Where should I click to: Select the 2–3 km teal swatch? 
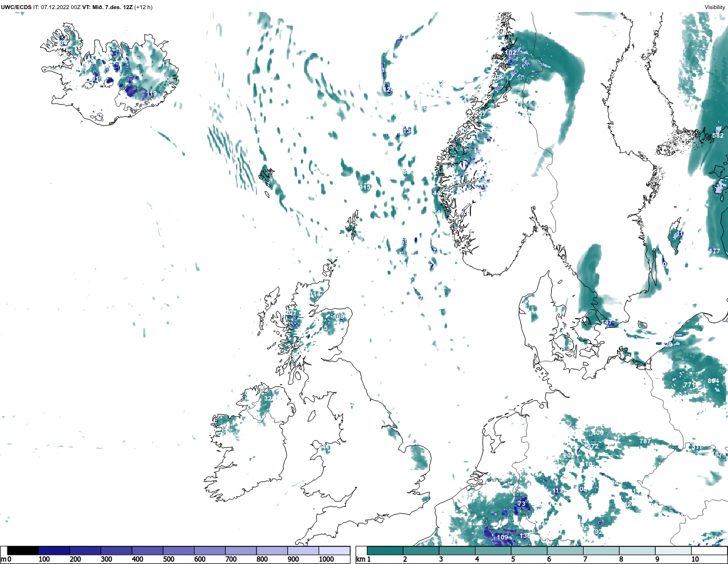(x=421, y=551)
